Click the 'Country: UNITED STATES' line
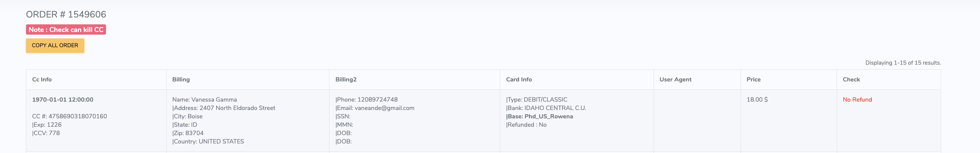This screenshot has height=153, width=980. 208,142
